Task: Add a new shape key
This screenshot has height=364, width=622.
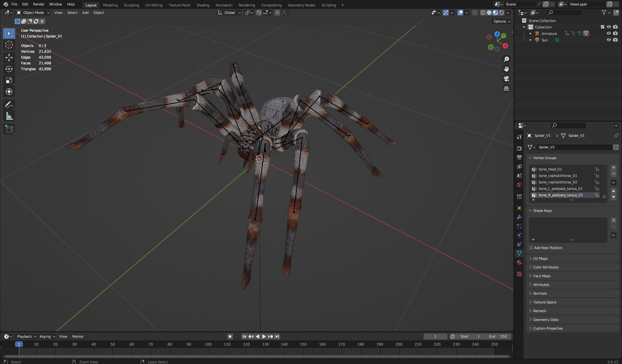Action: [614, 220]
